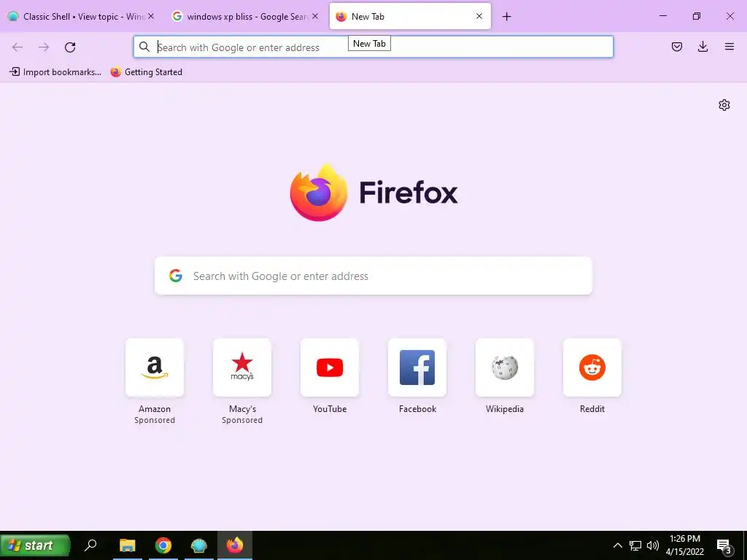Open a new tab with plus button

(506, 17)
